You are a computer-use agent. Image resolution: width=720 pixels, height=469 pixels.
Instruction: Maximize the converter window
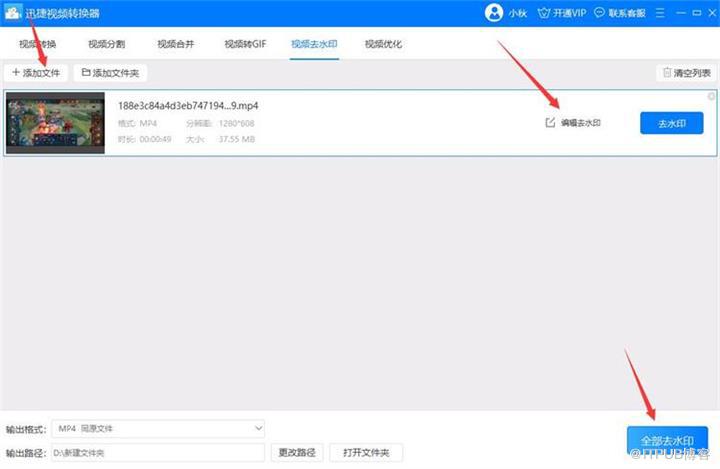697,13
